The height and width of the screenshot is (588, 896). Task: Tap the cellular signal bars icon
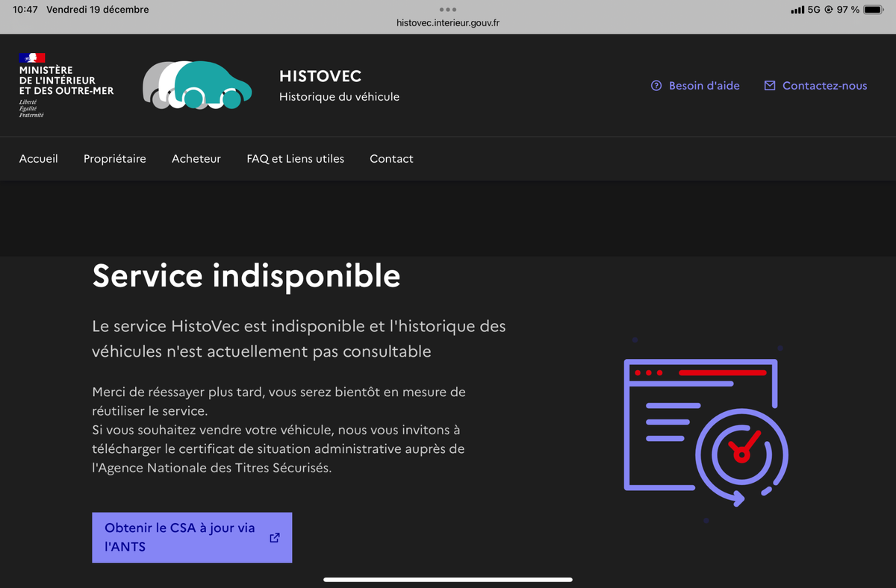click(x=797, y=10)
